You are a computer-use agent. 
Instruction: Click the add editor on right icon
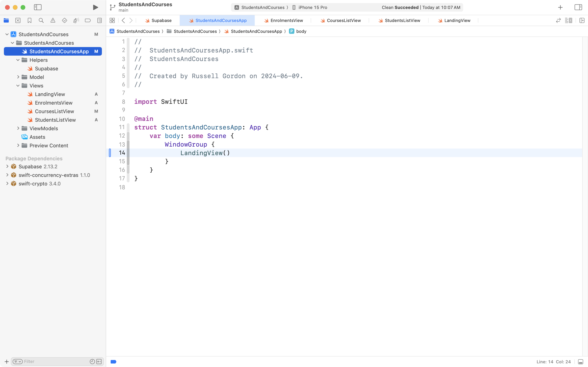click(582, 20)
